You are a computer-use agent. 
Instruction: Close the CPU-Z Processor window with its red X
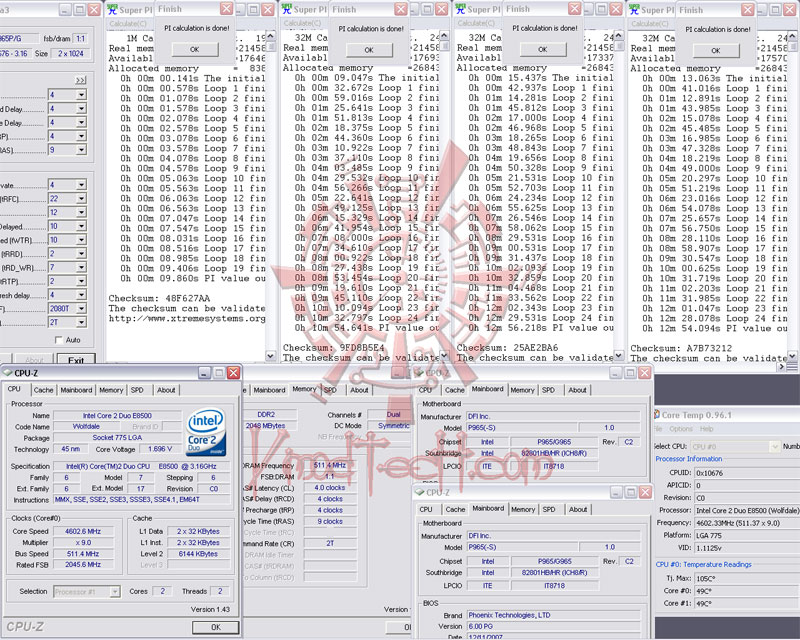(x=234, y=373)
